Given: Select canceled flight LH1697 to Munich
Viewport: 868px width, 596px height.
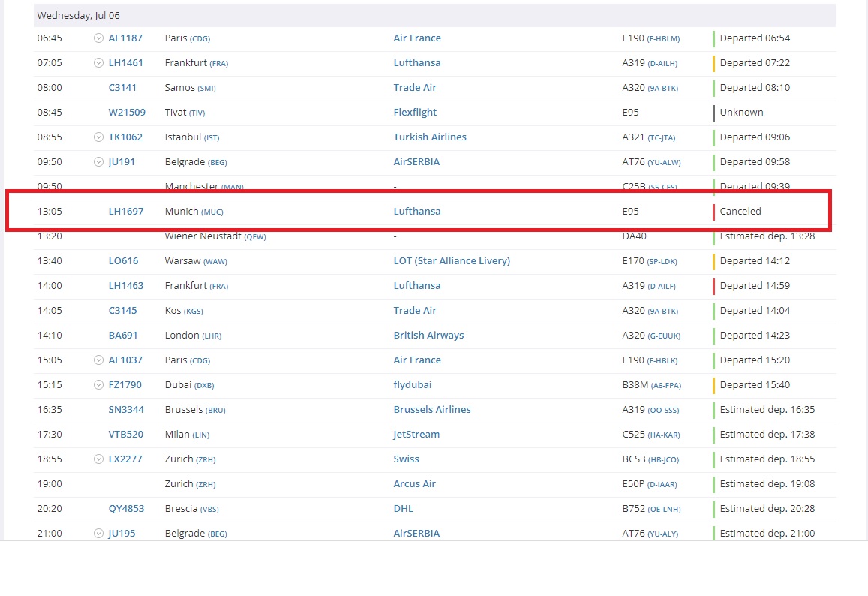Looking at the screenshot, I should 125,212.
